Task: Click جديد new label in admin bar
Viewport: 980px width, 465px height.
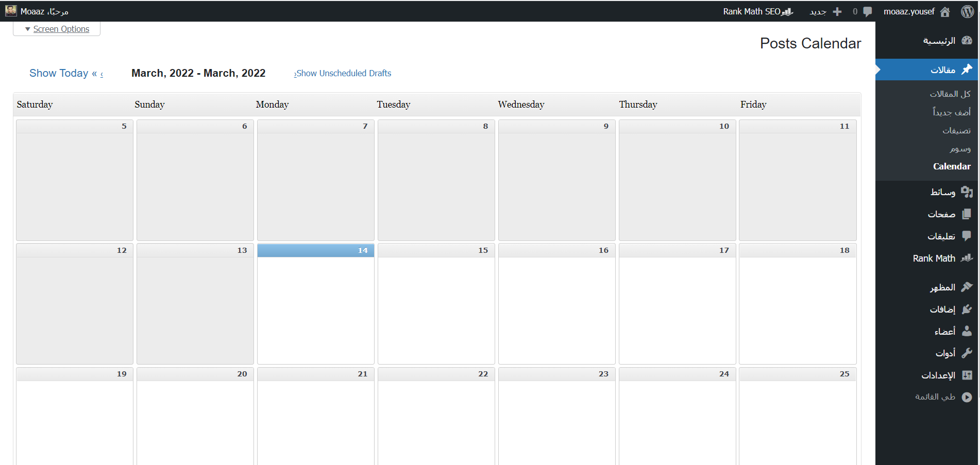Action: (x=818, y=11)
